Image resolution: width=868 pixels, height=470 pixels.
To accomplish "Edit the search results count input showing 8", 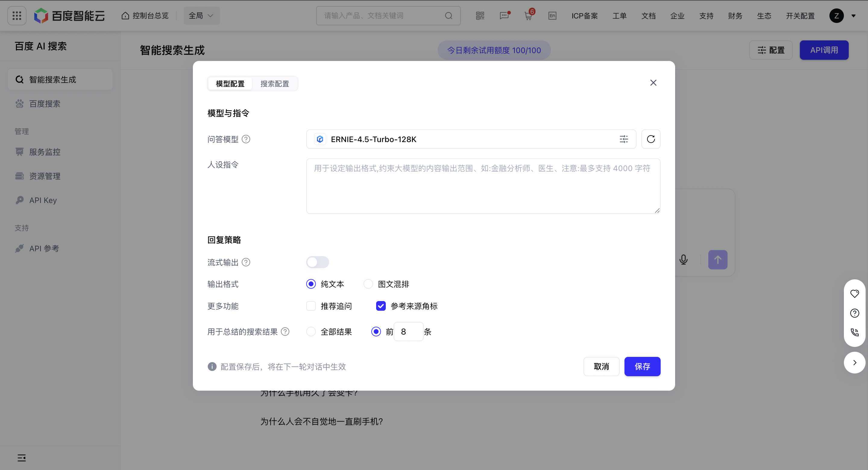I will pos(408,332).
